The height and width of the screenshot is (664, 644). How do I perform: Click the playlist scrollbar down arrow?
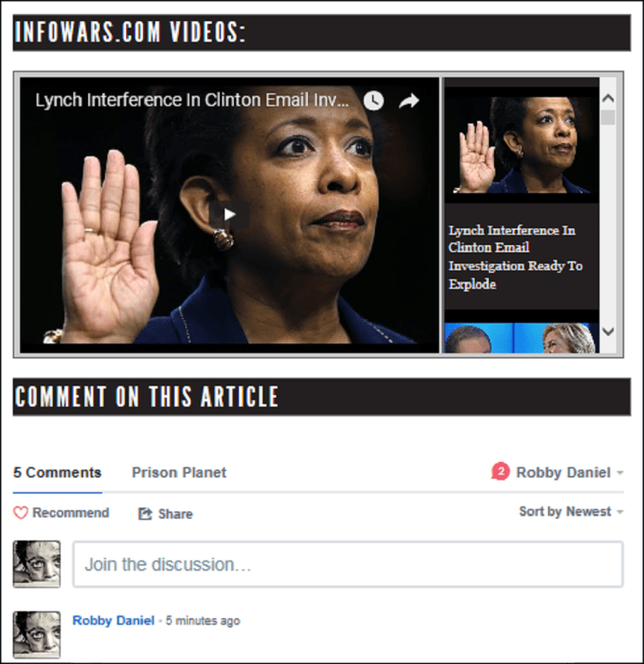[x=608, y=332]
